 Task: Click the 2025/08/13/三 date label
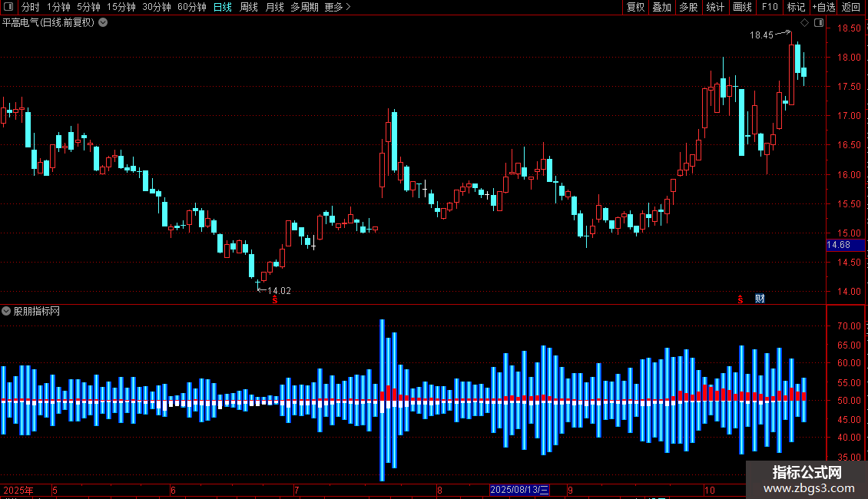pyautogui.click(x=519, y=490)
